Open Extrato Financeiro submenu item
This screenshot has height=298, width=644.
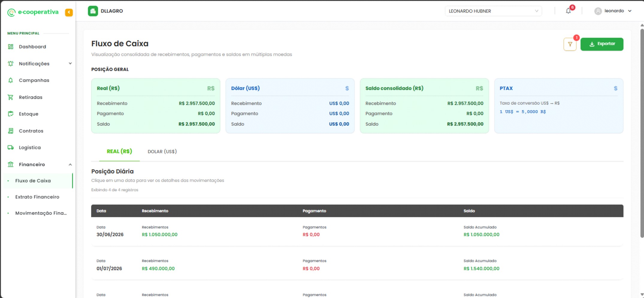pyautogui.click(x=37, y=197)
